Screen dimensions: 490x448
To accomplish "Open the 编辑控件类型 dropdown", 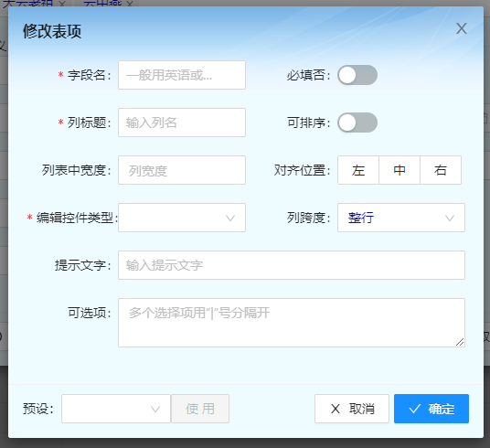I will [x=182, y=218].
